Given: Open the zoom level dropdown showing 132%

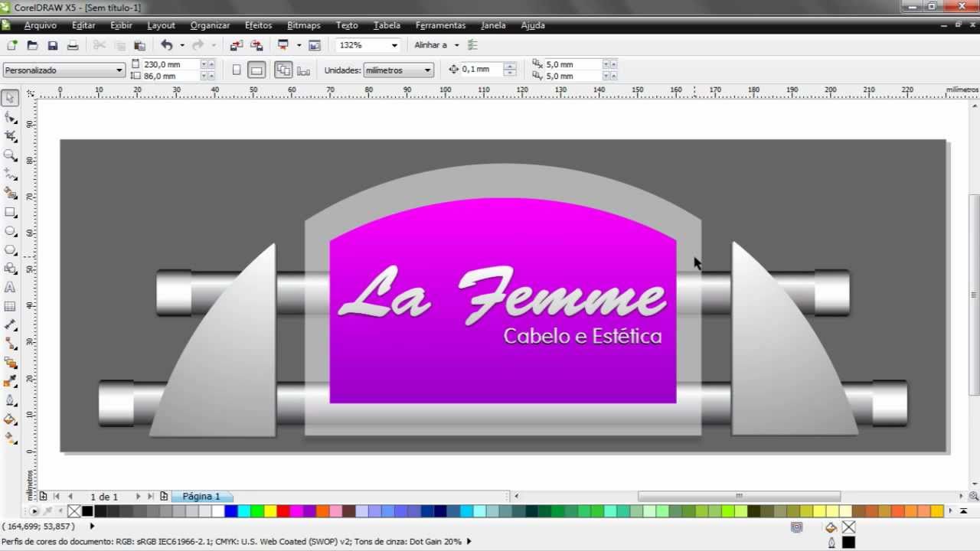Looking at the screenshot, I should click(394, 46).
